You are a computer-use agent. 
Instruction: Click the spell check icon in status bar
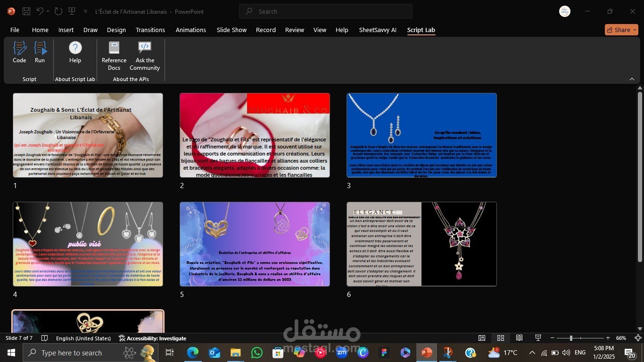tap(45, 338)
